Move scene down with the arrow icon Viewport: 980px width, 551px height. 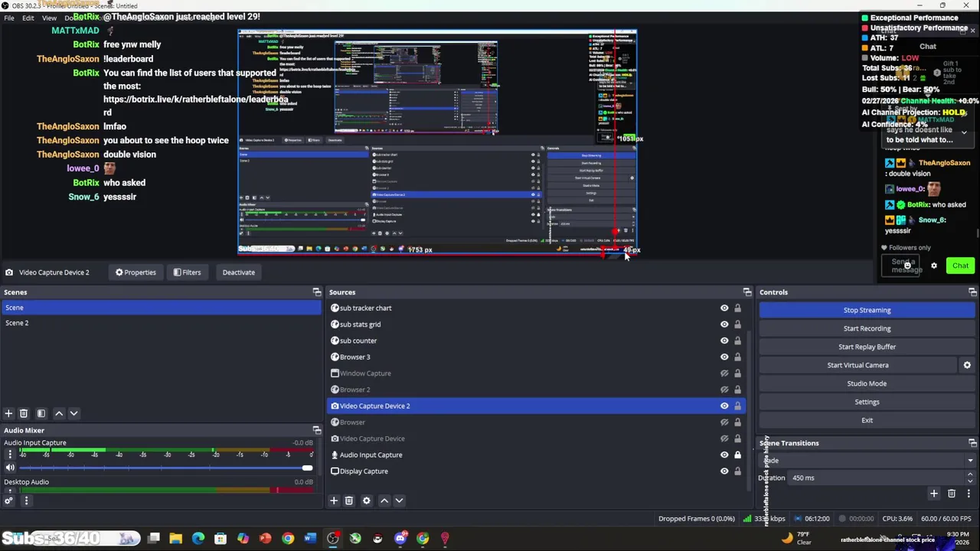pos(73,413)
